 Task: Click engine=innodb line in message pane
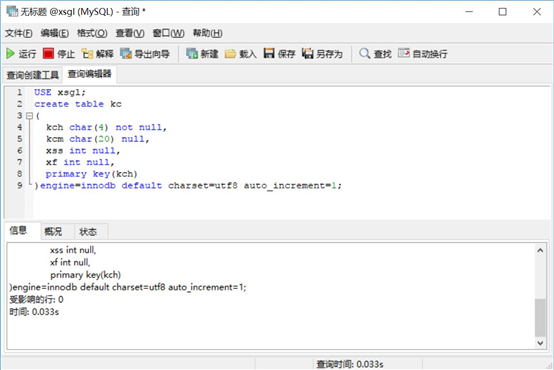click(x=128, y=287)
